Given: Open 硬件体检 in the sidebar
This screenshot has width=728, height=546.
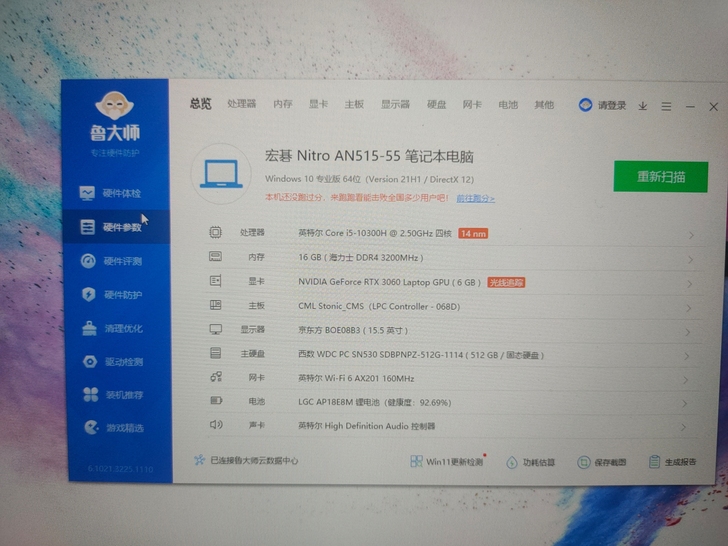Looking at the screenshot, I should 110,193.
